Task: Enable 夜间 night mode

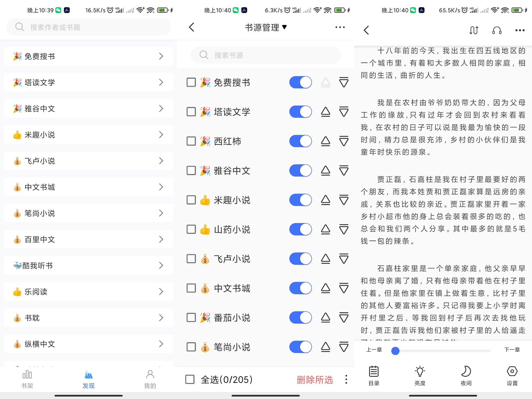Action: point(465,375)
